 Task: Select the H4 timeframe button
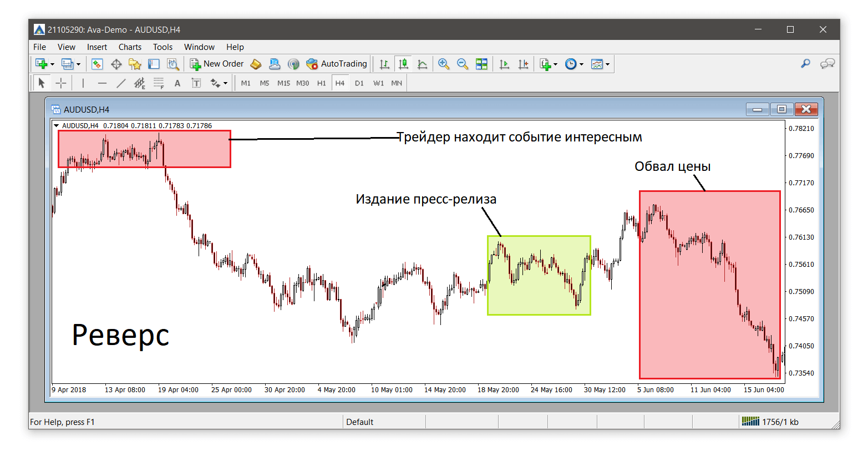[x=340, y=83]
